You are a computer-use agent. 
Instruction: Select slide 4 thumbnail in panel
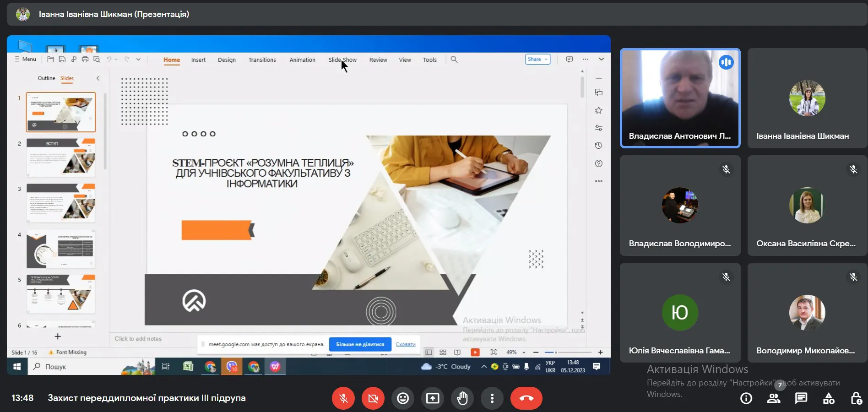[61, 249]
